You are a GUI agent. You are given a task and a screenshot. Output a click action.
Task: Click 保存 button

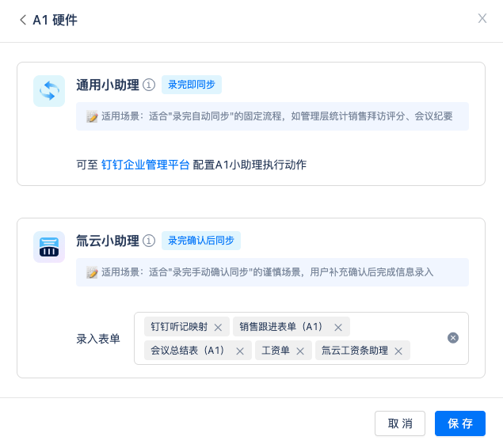pyautogui.click(x=460, y=423)
